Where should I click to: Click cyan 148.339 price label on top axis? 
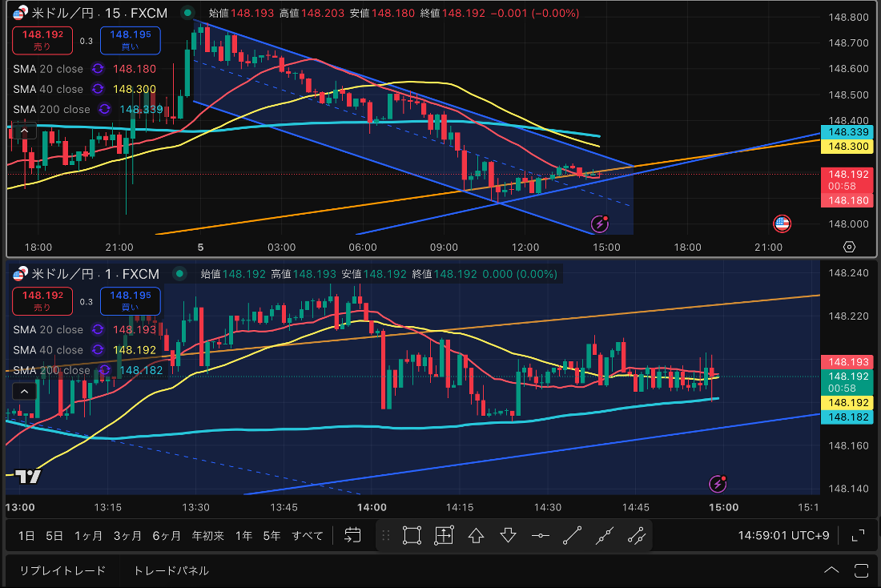(x=848, y=131)
